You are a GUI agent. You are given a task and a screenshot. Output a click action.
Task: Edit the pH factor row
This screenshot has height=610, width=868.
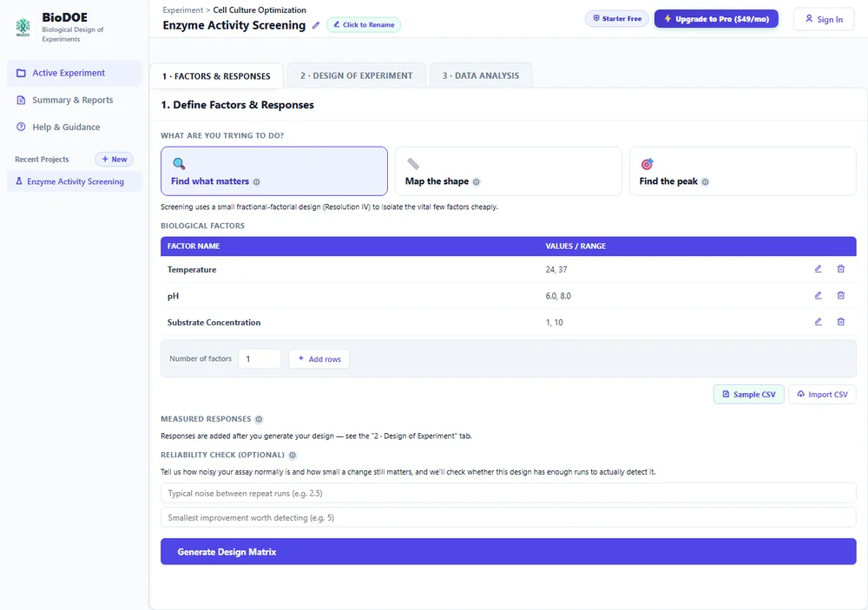818,296
